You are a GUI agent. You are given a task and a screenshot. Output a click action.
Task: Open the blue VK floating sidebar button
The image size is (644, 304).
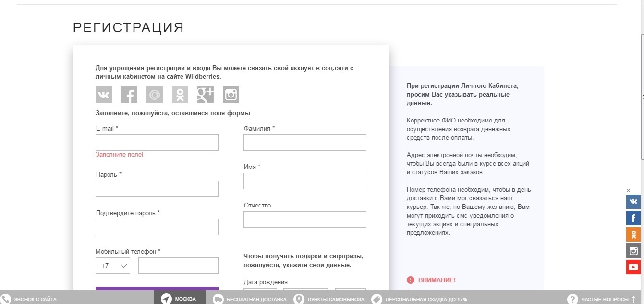(x=633, y=202)
